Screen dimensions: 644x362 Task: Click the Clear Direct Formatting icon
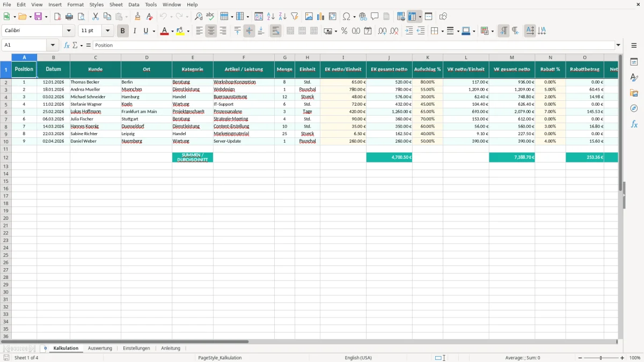coord(149,17)
